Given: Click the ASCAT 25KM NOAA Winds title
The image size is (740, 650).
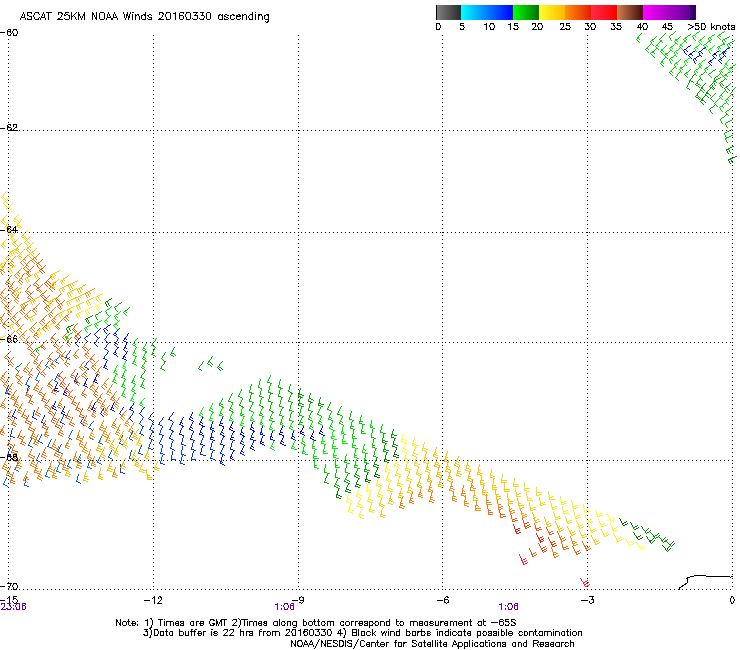Looking at the screenshot, I should 144,17.
